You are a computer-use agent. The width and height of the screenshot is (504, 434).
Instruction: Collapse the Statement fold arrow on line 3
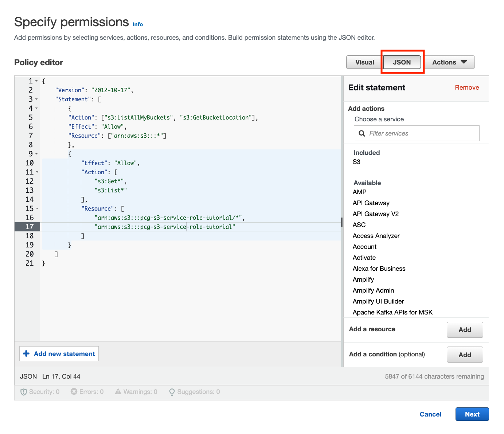[x=36, y=99]
